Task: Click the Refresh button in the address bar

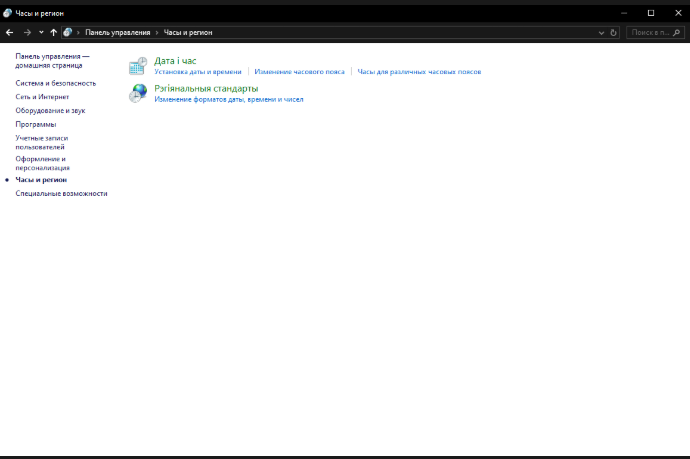Action: [613, 33]
